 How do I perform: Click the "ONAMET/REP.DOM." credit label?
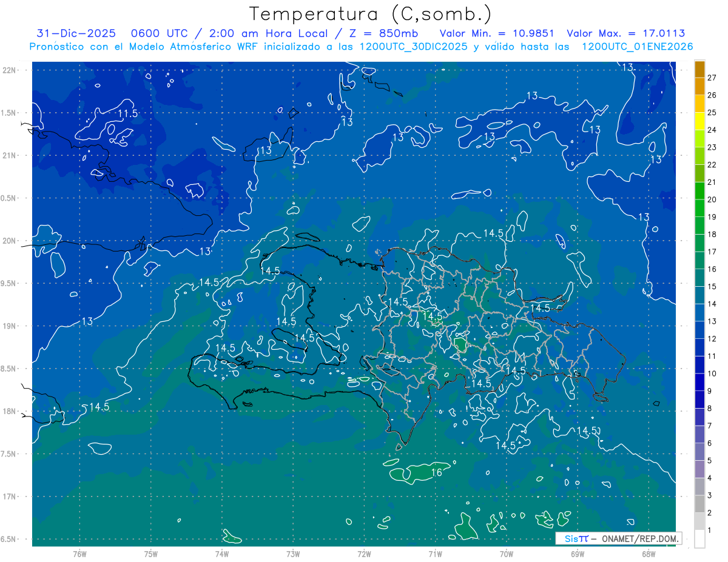(x=641, y=538)
